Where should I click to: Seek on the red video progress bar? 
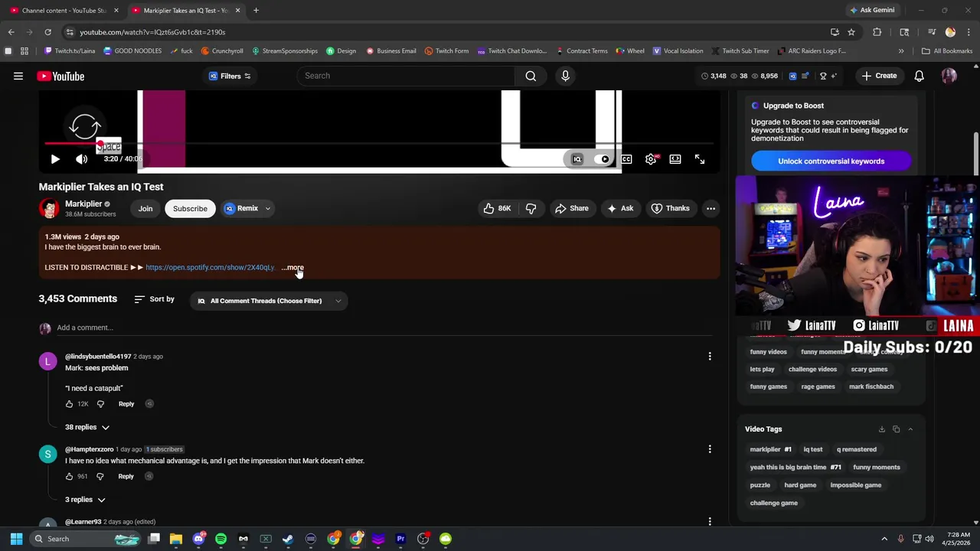click(x=379, y=143)
